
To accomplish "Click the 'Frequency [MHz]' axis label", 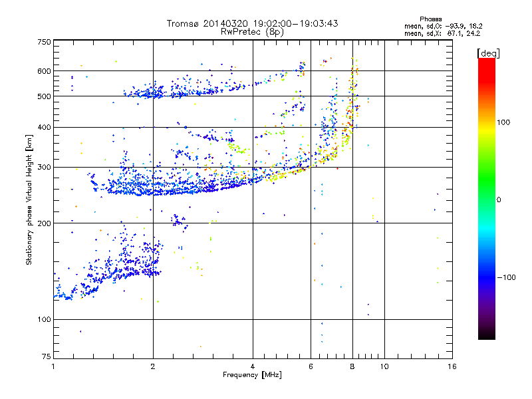I will pyautogui.click(x=252, y=375).
